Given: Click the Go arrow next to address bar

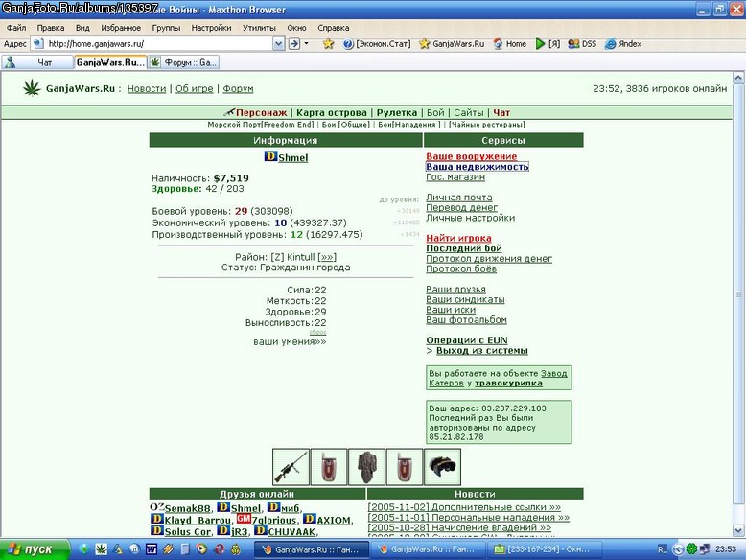Looking at the screenshot, I should click(294, 44).
